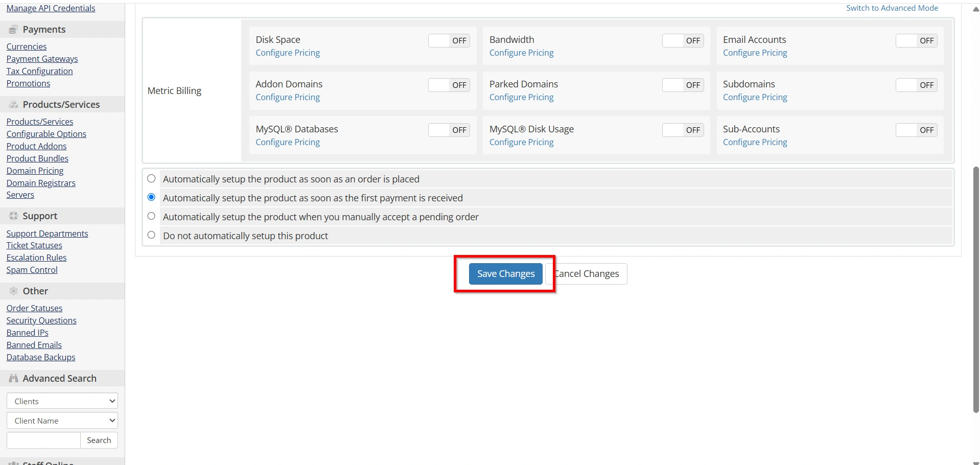Viewport: 980px width, 465px height.
Task: Click the Other section gear icon
Action: tap(13, 291)
